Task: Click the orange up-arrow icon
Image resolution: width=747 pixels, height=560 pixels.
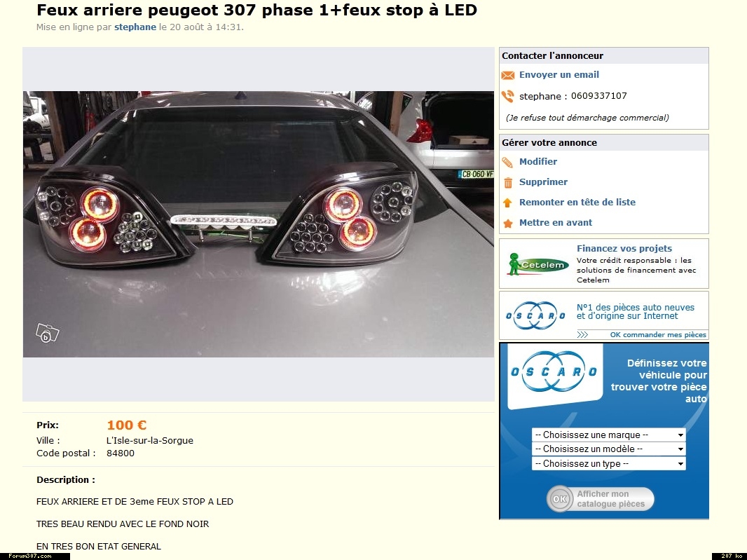Action: [508, 203]
